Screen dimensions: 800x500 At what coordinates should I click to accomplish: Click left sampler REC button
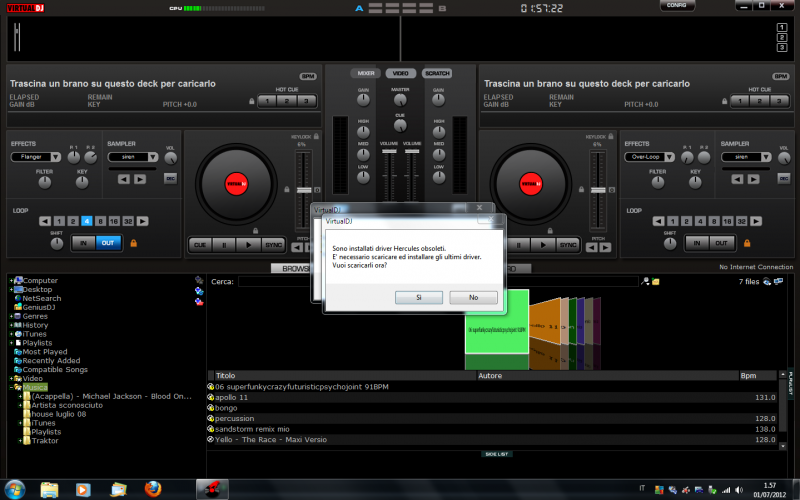pyautogui.click(x=170, y=179)
